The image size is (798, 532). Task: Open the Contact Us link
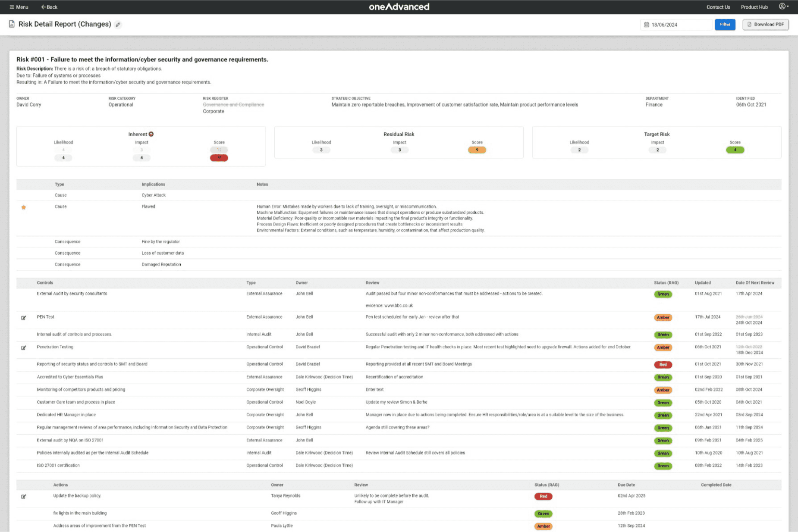coord(718,7)
